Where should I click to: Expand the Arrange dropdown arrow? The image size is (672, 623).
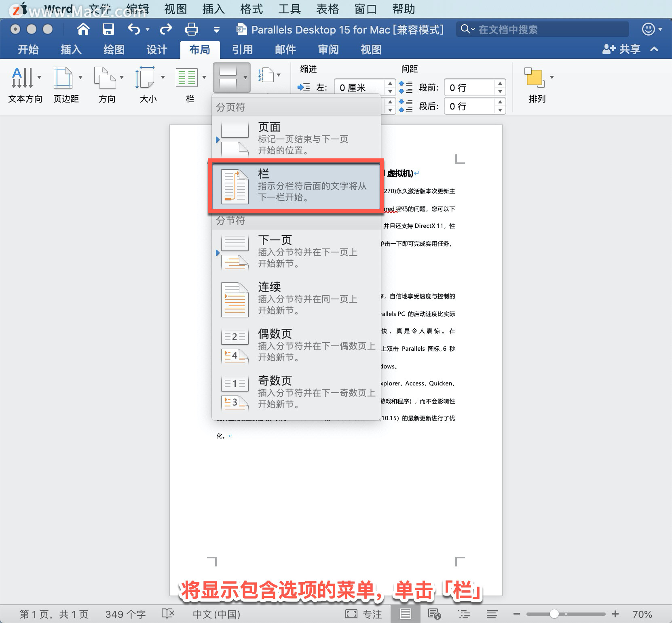pos(552,77)
